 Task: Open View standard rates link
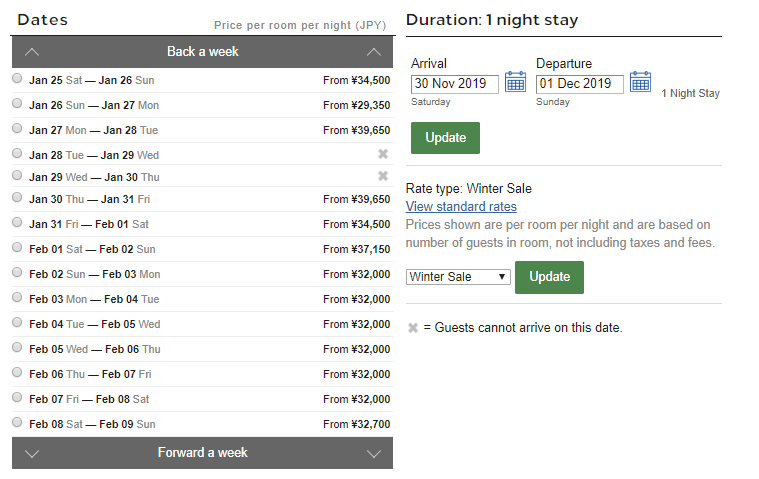(x=461, y=207)
